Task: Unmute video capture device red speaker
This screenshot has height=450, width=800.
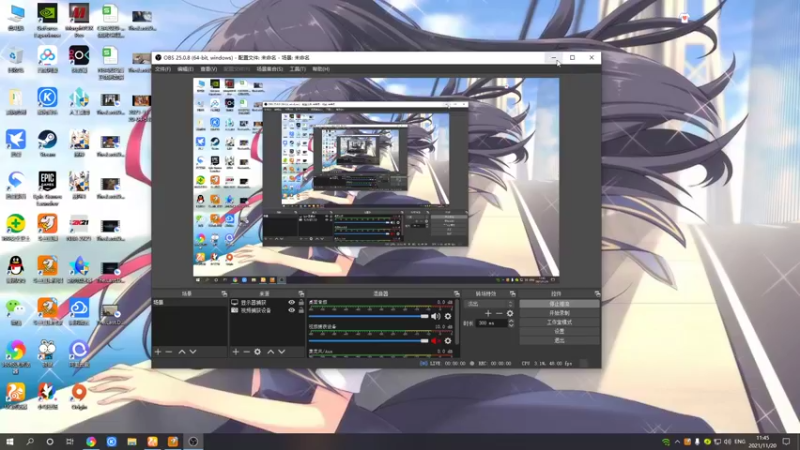Action: coord(435,341)
